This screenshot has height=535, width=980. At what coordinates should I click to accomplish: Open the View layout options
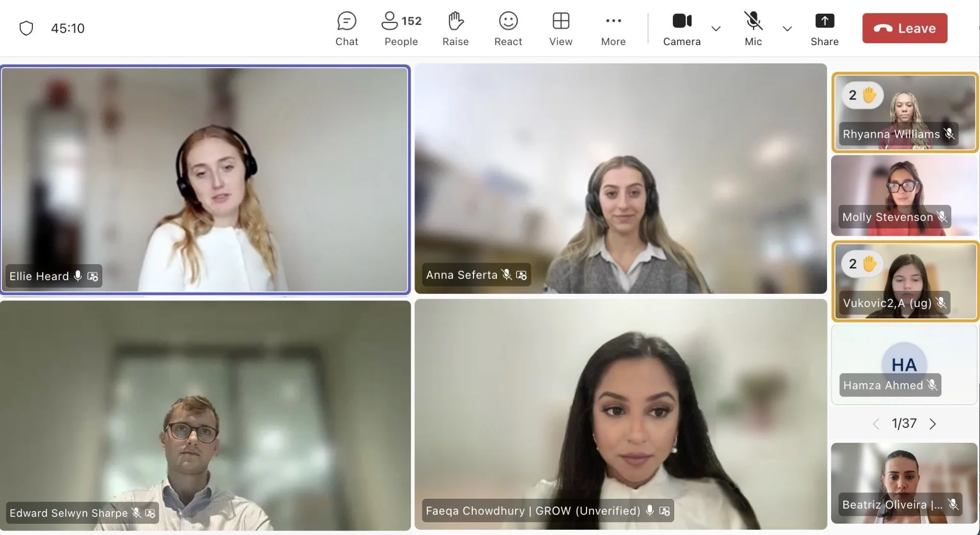click(x=561, y=29)
